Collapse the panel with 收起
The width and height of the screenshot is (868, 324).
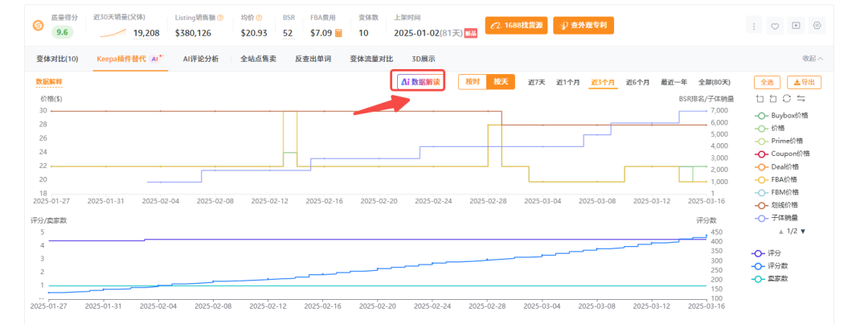click(812, 59)
